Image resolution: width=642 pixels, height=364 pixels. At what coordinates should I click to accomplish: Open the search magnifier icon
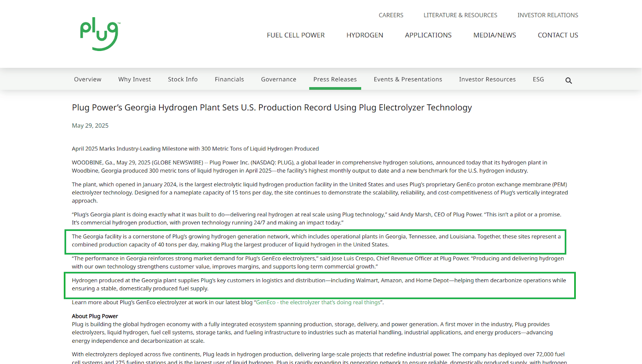569,81
